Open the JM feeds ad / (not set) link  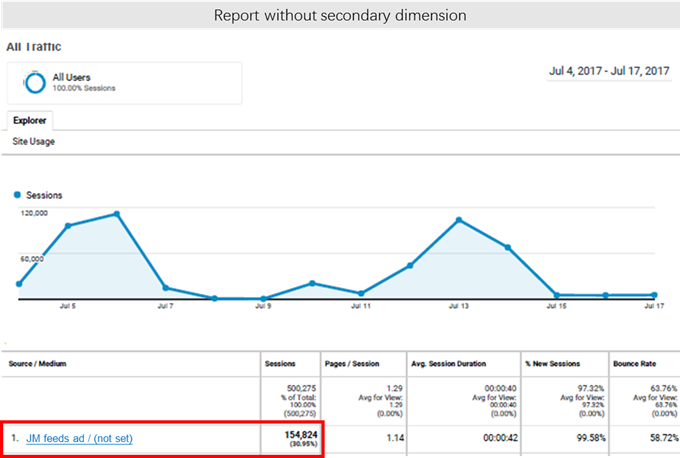coord(79,438)
